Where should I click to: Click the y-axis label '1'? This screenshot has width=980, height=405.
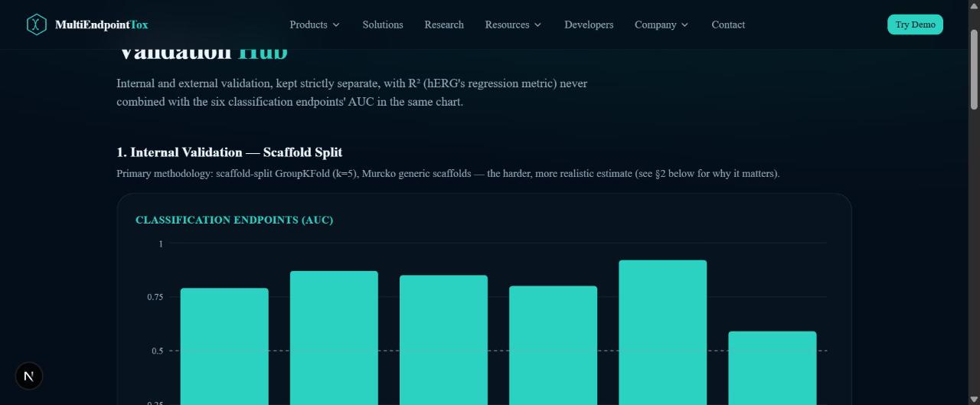pos(161,243)
